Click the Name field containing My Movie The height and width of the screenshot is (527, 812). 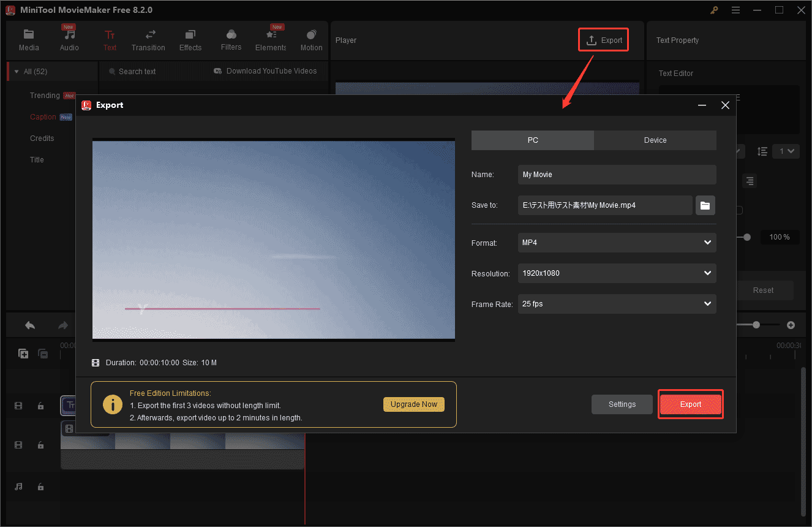[x=617, y=175]
